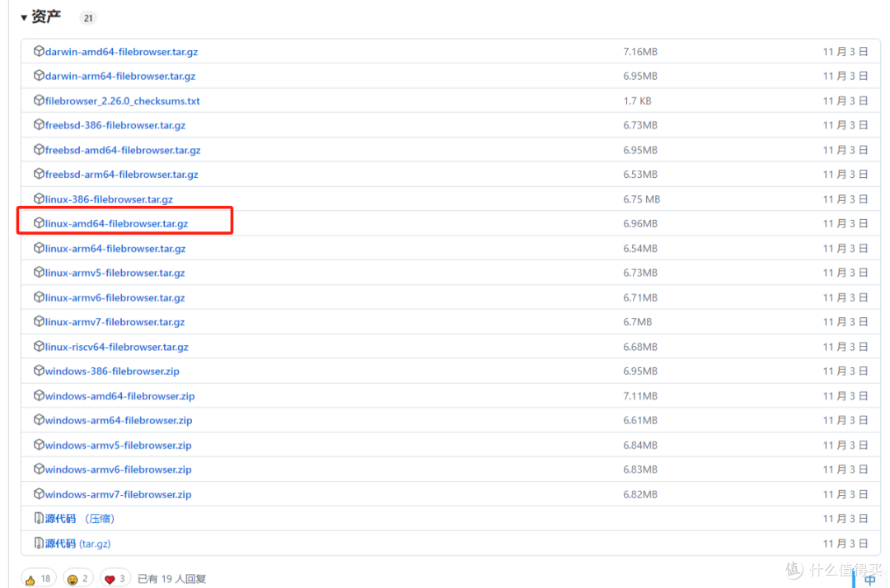Select the 6.68MB linux-riscv64 size
This screenshot has width=890, height=588.
click(x=640, y=347)
